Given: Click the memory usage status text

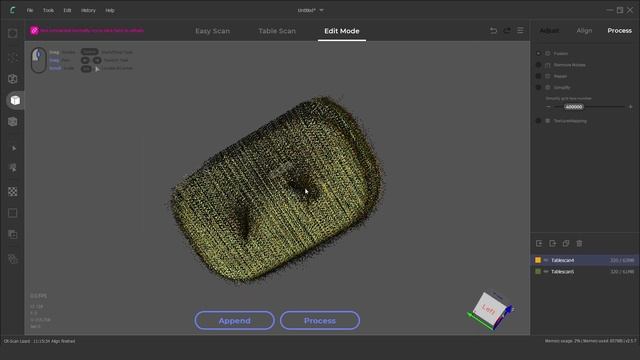Looking at the screenshot, I should click(x=590, y=341).
